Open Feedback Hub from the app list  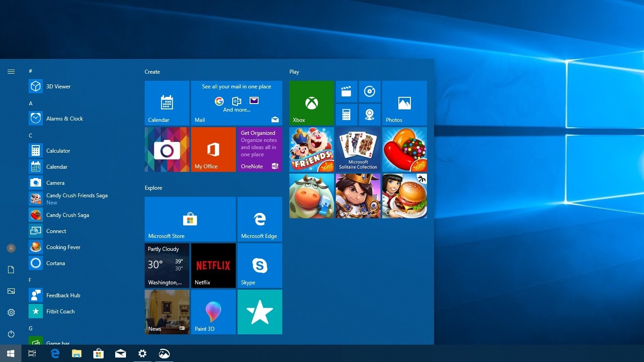[x=63, y=295]
